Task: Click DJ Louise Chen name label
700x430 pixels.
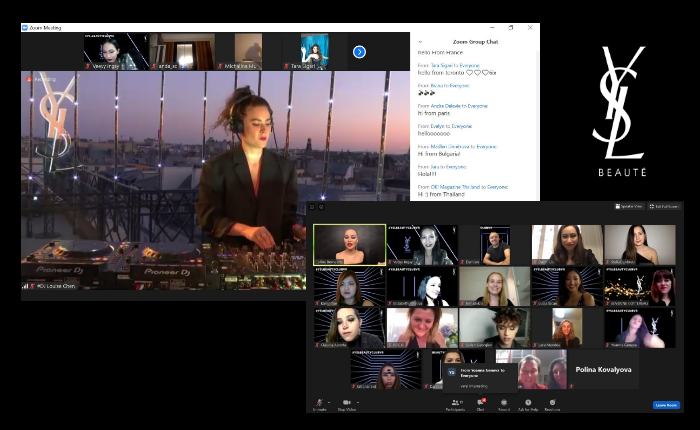Action: tap(56, 286)
